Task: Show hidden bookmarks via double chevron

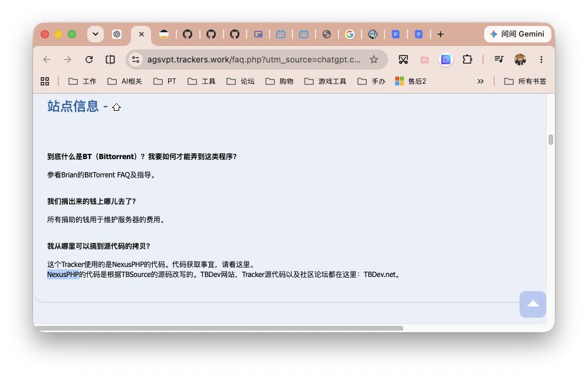Action: point(481,81)
